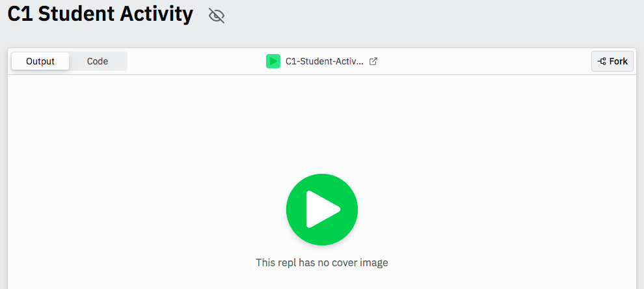The image size is (644, 289).
Task: Click the fork branch icon beside Fork
Action: point(602,61)
